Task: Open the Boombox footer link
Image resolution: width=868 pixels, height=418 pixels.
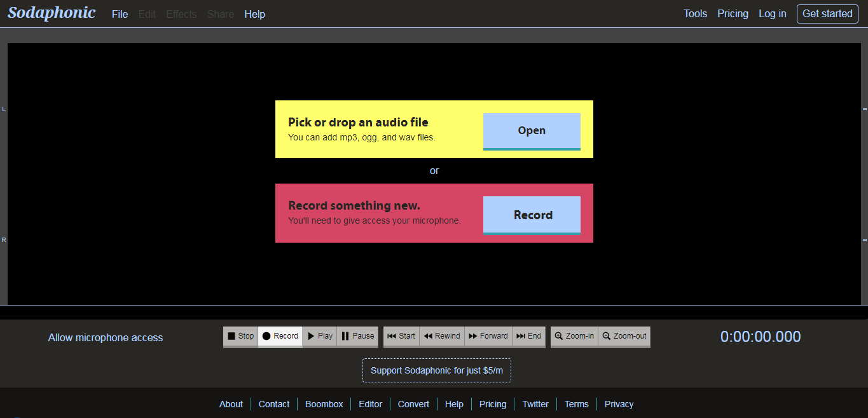Action: pyautogui.click(x=324, y=404)
